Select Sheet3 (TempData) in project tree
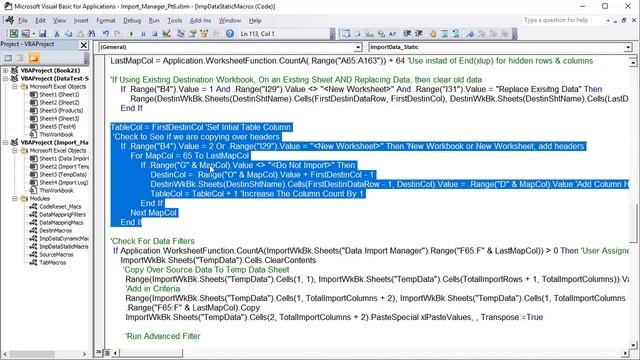Image resolution: width=640 pixels, height=360 pixels. click(63, 175)
